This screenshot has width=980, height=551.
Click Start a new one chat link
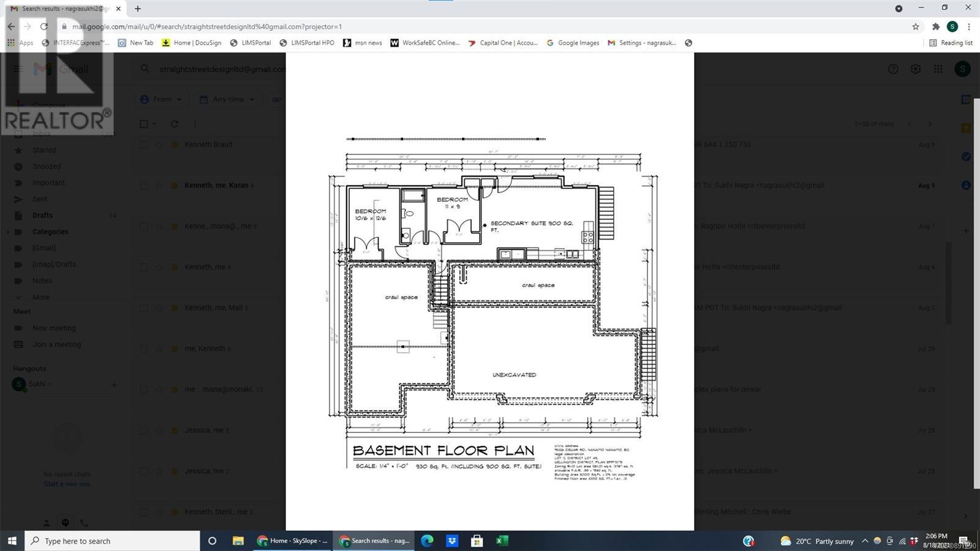tap(67, 484)
